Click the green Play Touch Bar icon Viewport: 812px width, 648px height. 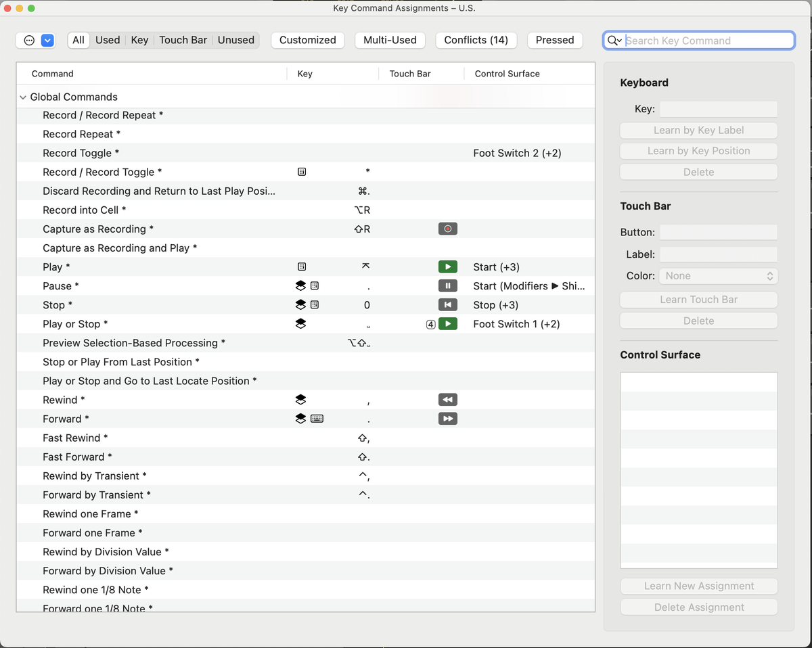pos(447,267)
